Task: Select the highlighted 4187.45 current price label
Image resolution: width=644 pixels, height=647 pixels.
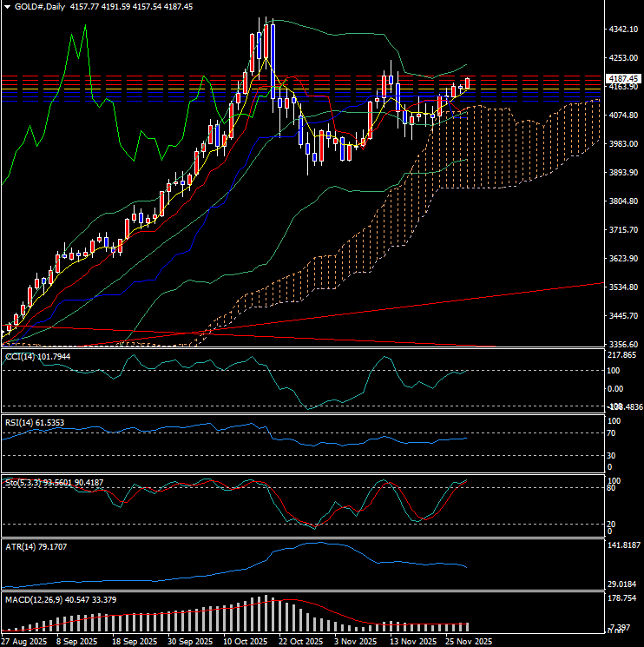Action: 624,78
